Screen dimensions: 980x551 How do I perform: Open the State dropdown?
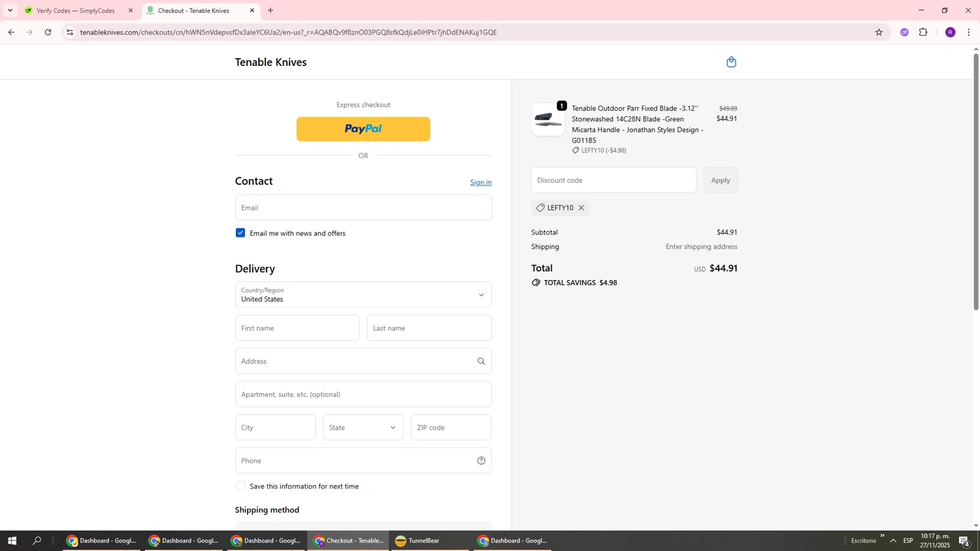[x=363, y=427]
